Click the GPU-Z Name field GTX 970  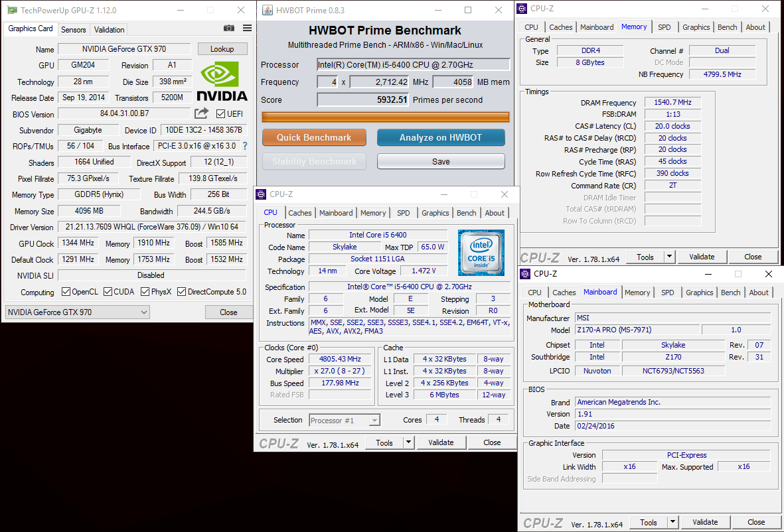point(125,49)
